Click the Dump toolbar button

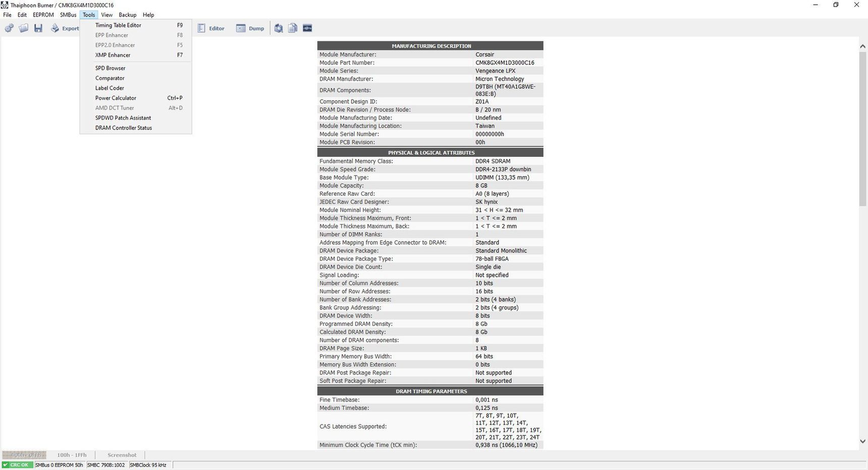250,28
